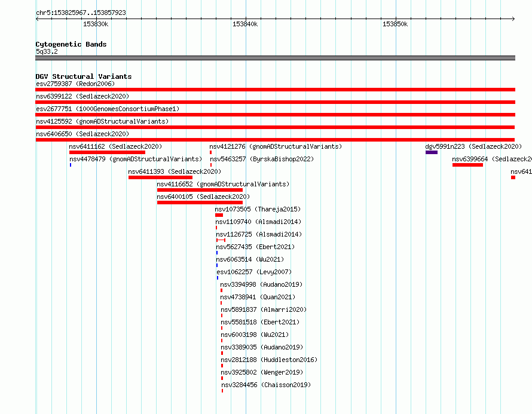Click nsv3389035 (Audano2019) label
The height and width of the screenshot is (414, 532).
pos(262,347)
